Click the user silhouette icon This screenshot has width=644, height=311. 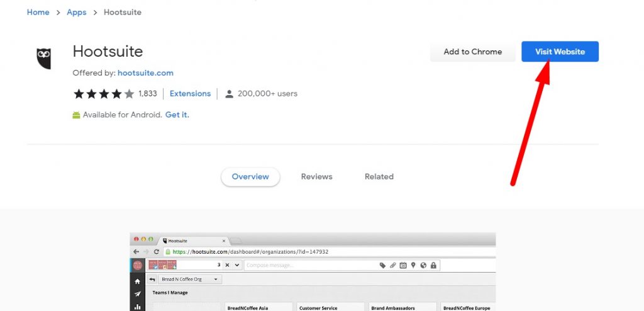point(229,94)
